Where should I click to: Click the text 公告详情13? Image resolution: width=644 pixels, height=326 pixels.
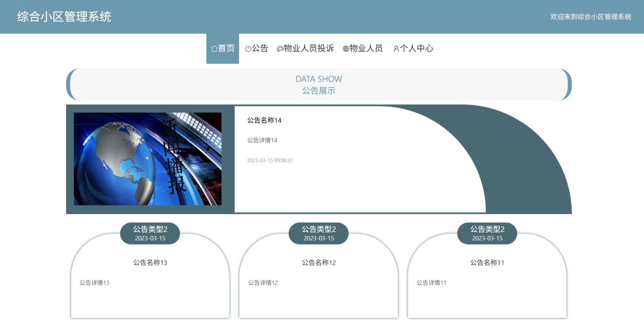point(94,283)
